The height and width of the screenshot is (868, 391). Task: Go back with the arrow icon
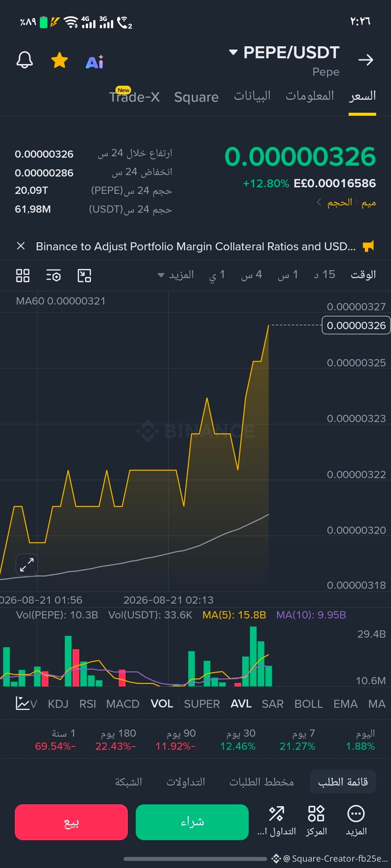pyautogui.click(x=366, y=60)
